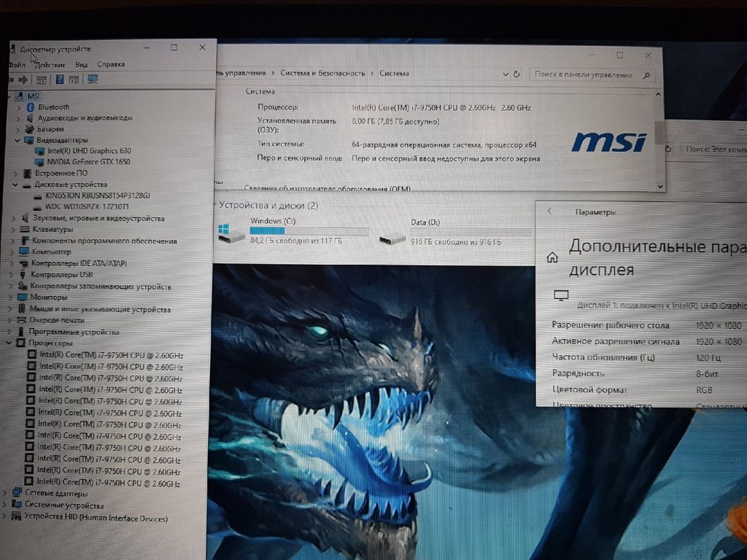747x560 pixels.
Task: Click the Контроллеры USB icon
Action: 23,275
